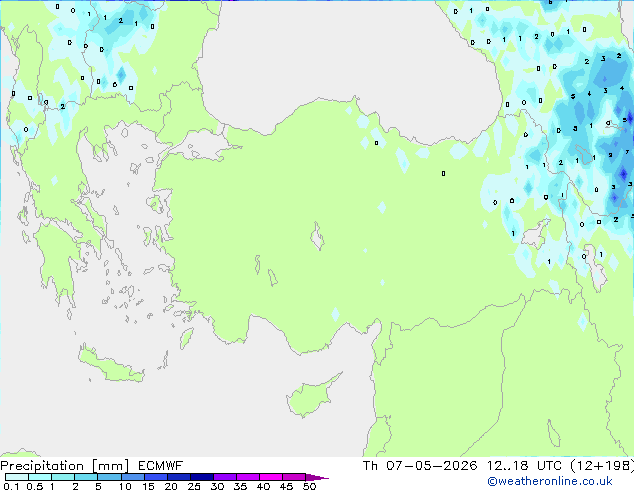
Task: Pick the 35–40 mm legend swatch
Action: click(247, 477)
